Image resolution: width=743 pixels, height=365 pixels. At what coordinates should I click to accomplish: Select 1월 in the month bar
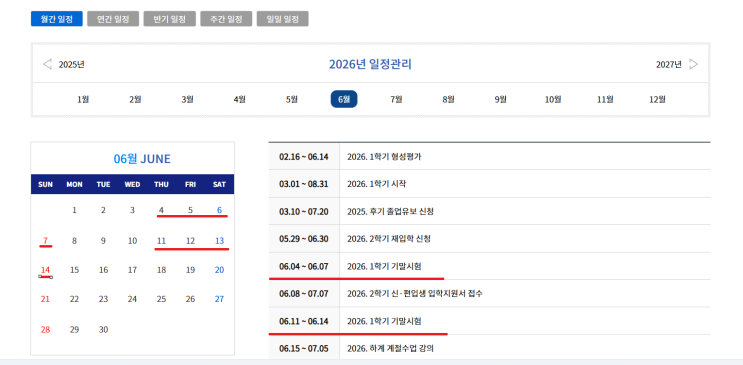(83, 100)
